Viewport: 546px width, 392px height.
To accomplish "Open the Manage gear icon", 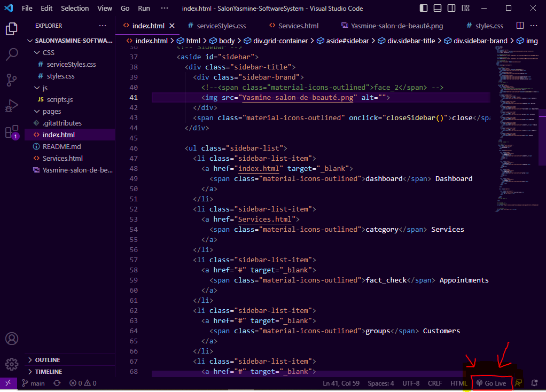I will pyautogui.click(x=12, y=364).
